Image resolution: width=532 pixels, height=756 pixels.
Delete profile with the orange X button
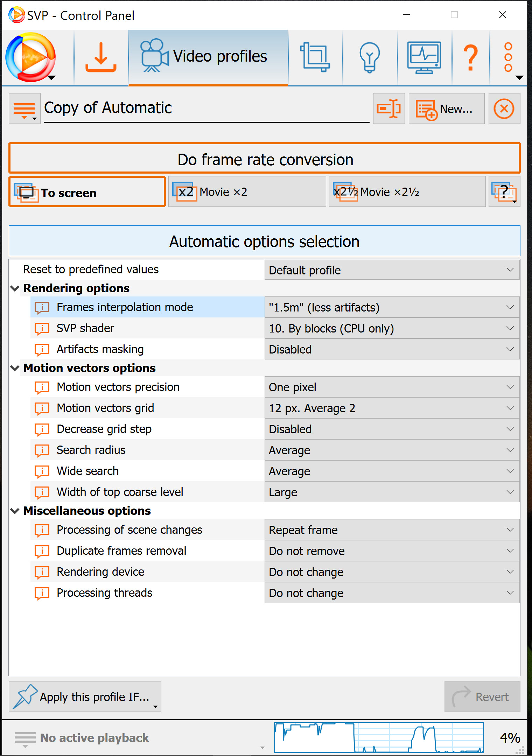click(504, 108)
